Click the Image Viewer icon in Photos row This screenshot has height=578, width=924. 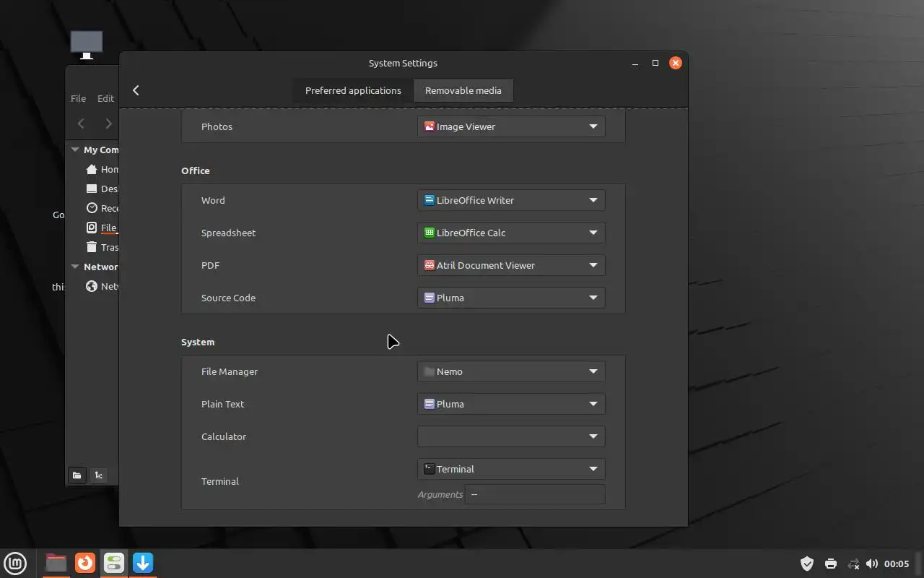click(429, 126)
